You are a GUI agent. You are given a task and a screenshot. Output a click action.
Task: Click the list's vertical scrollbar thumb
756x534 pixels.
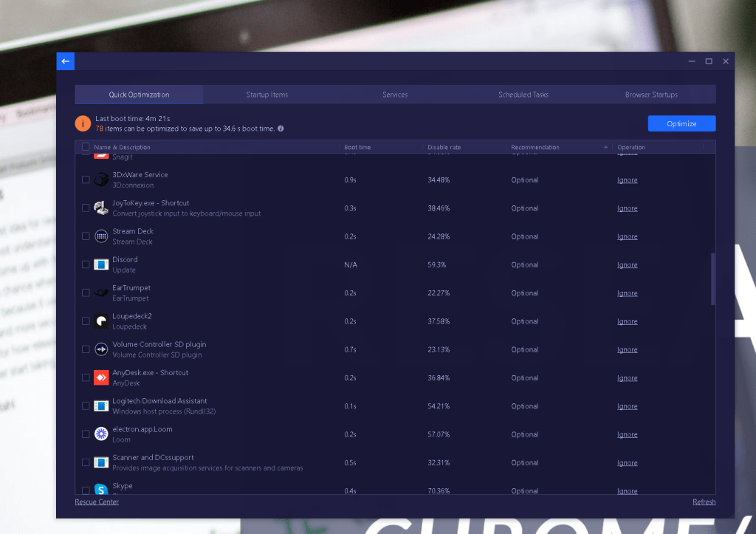click(713, 279)
